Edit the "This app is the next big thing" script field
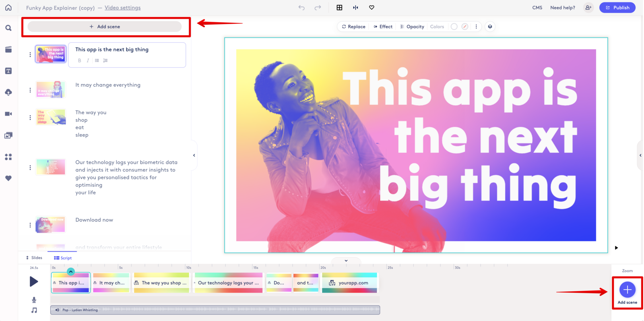The width and height of the screenshot is (644, 321). coord(127,55)
